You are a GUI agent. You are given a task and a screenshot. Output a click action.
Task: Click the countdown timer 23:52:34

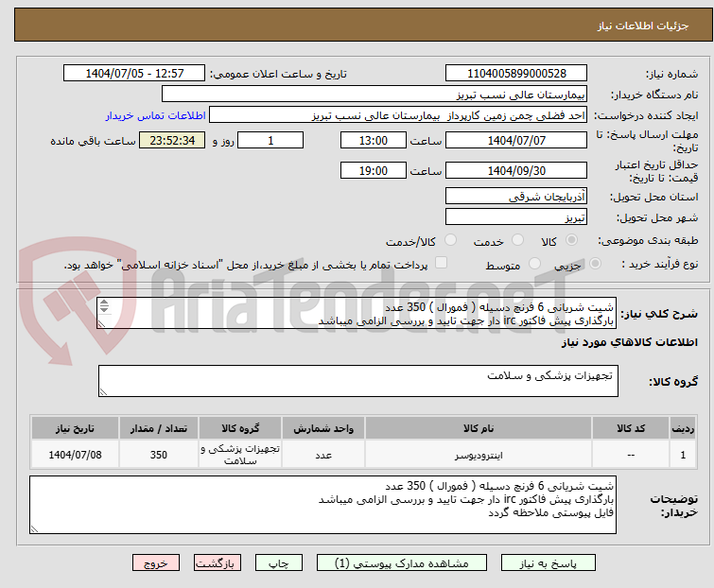coord(172,140)
